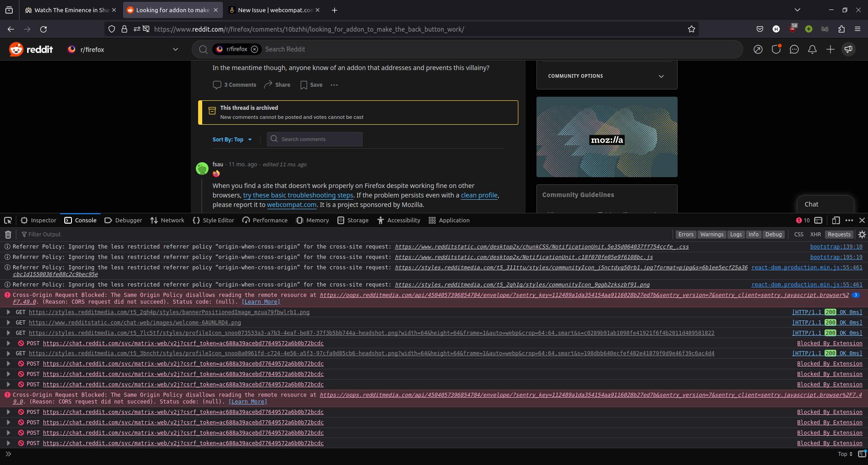Open Reddit popular arrow icon
The width and height of the screenshot is (868, 465).
click(758, 49)
